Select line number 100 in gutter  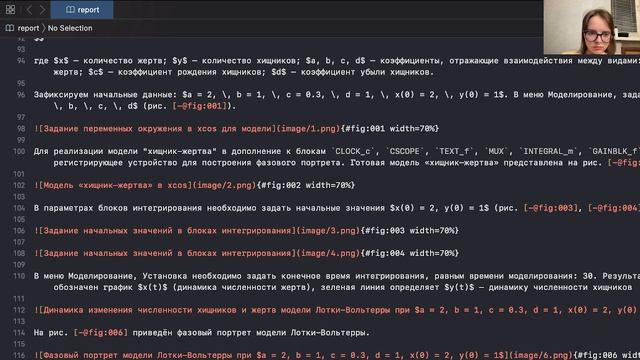[x=19, y=151]
